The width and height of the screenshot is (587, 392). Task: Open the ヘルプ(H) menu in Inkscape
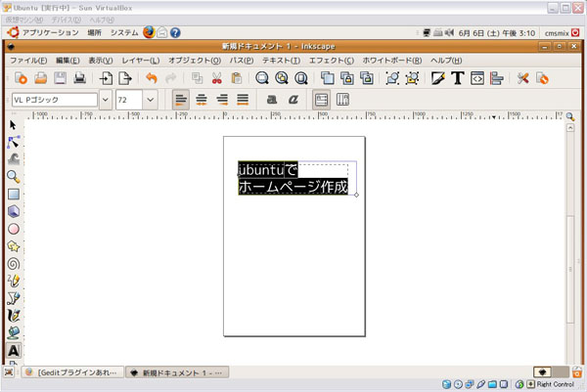pyautogui.click(x=446, y=61)
